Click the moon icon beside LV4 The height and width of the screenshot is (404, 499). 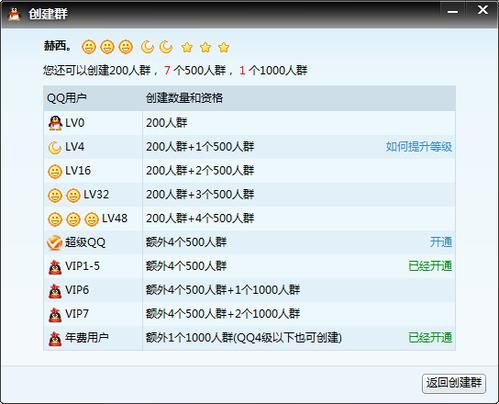(x=55, y=147)
